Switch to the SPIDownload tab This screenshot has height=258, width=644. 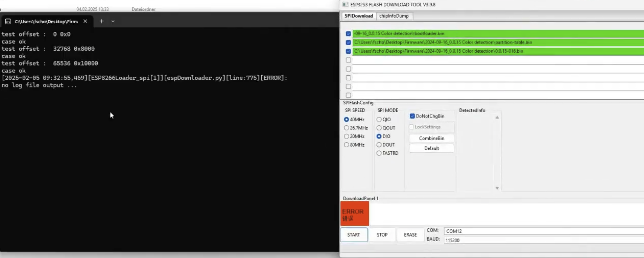coord(358,16)
